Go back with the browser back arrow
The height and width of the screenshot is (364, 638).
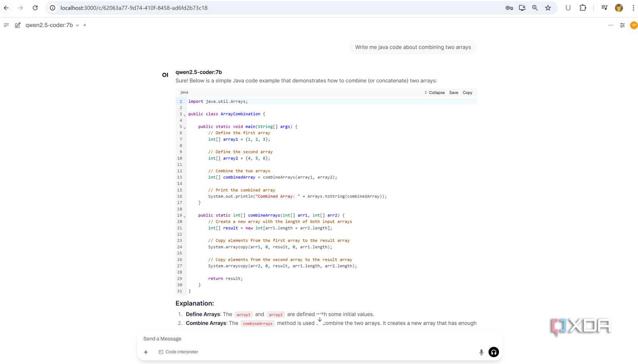pyautogui.click(x=6, y=8)
